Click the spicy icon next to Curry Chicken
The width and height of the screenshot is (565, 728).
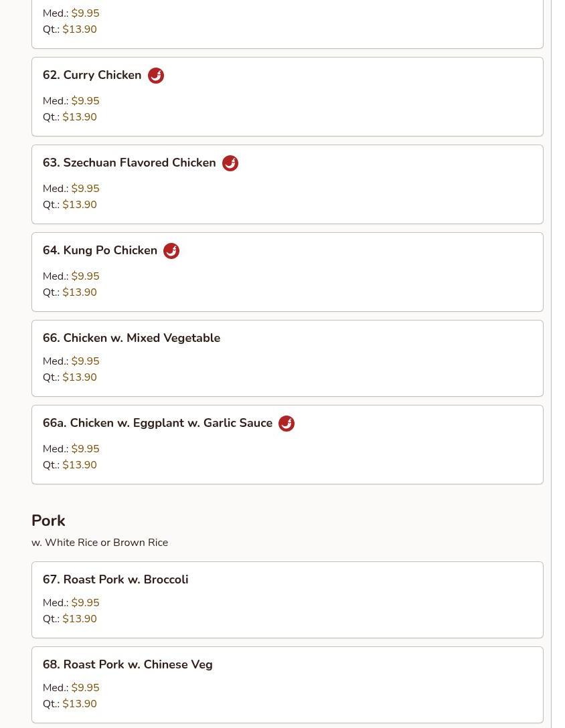[x=156, y=76]
